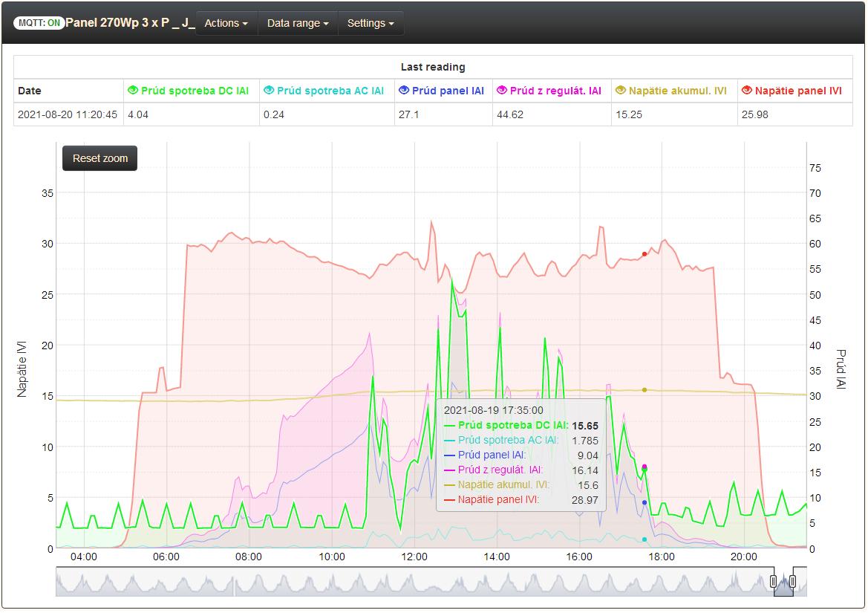Select the red highlighted point on panel voltage line
The height and width of the screenshot is (613, 868).
(x=645, y=254)
